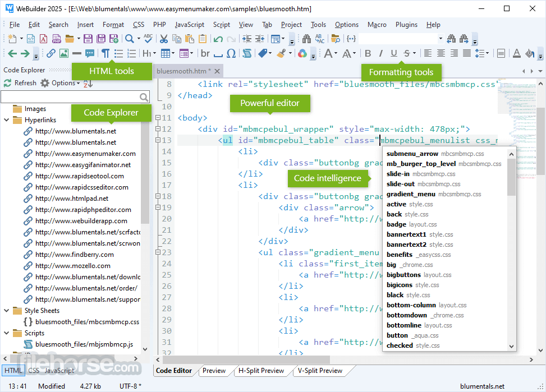Switch to H-Split Preview tab

(x=261, y=371)
